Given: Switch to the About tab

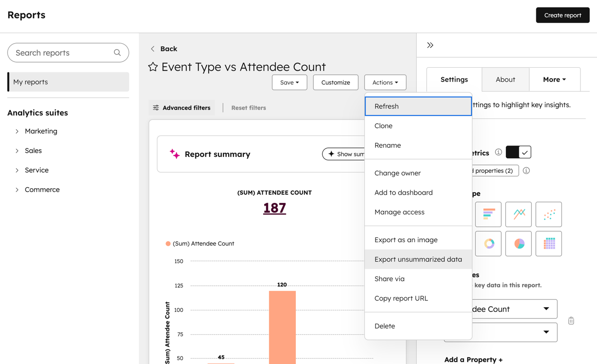Looking at the screenshot, I should pyautogui.click(x=505, y=80).
